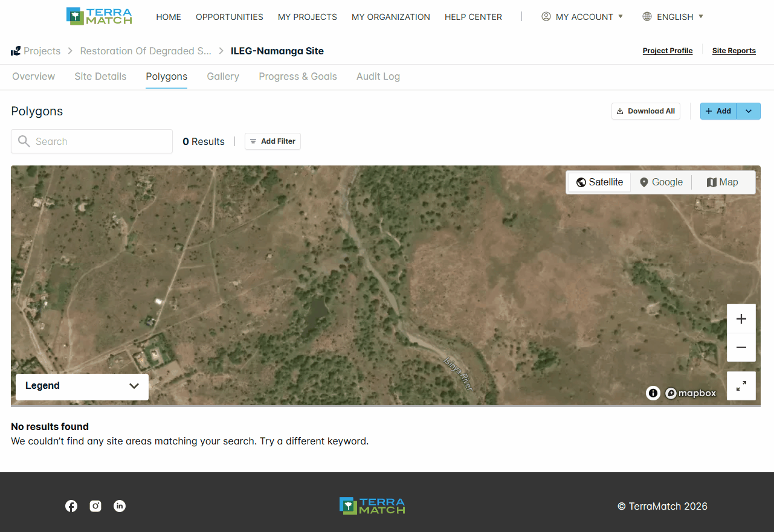Show Mapbox attribution info icon

pos(653,393)
